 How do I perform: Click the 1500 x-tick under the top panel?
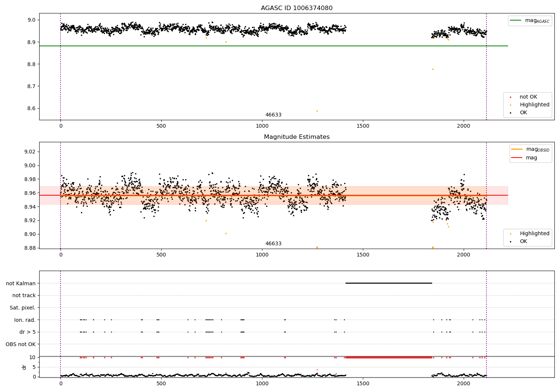coord(363,126)
